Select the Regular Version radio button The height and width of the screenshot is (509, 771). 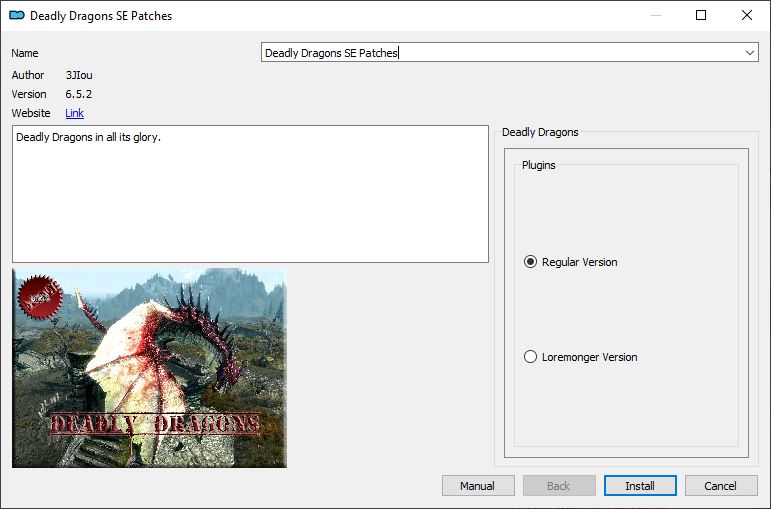pos(531,262)
